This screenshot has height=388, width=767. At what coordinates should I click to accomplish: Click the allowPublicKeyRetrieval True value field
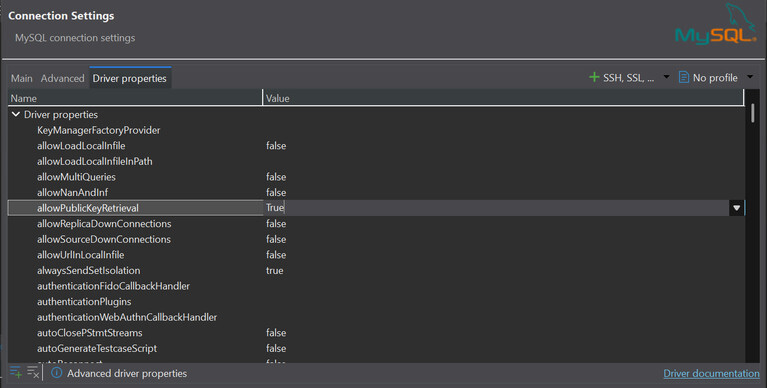tap(496, 208)
